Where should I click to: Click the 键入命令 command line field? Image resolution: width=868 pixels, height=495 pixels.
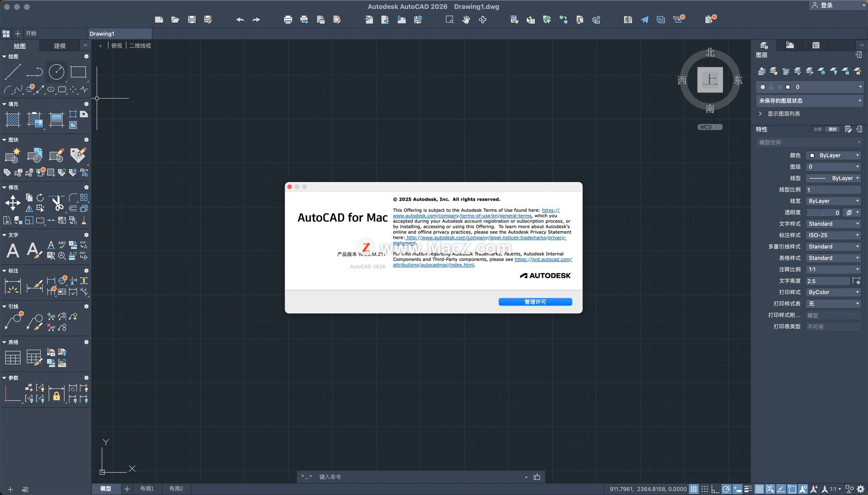pyautogui.click(x=420, y=477)
